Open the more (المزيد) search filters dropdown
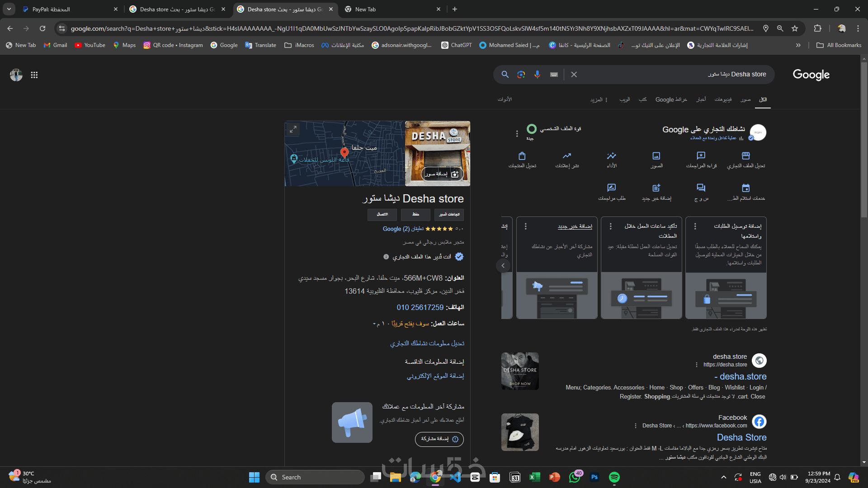The height and width of the screenshot is (488, 868). pyautogui.click(x=599, y=99)
